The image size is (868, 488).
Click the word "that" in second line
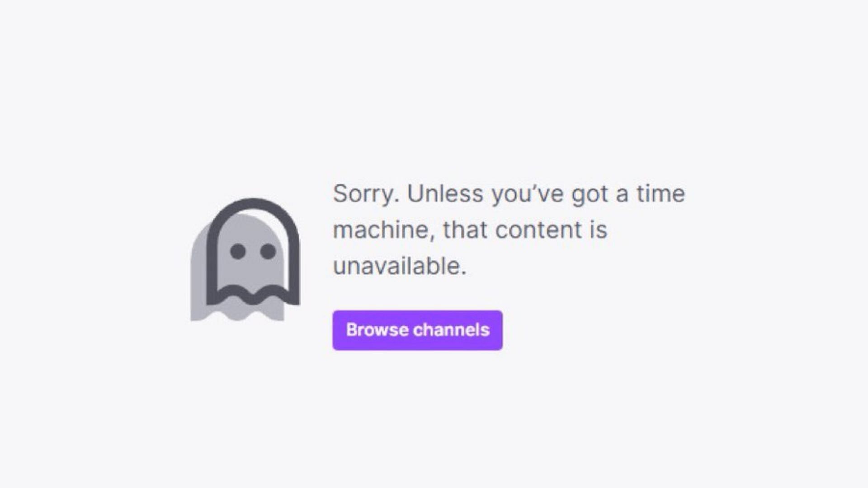[465, 230]
